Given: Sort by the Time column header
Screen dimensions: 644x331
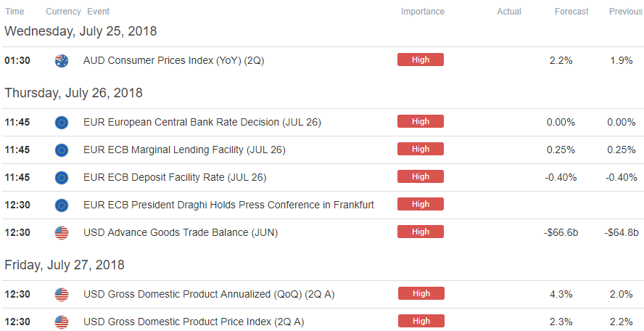Looking at the screenshot, I should point(15,12).
